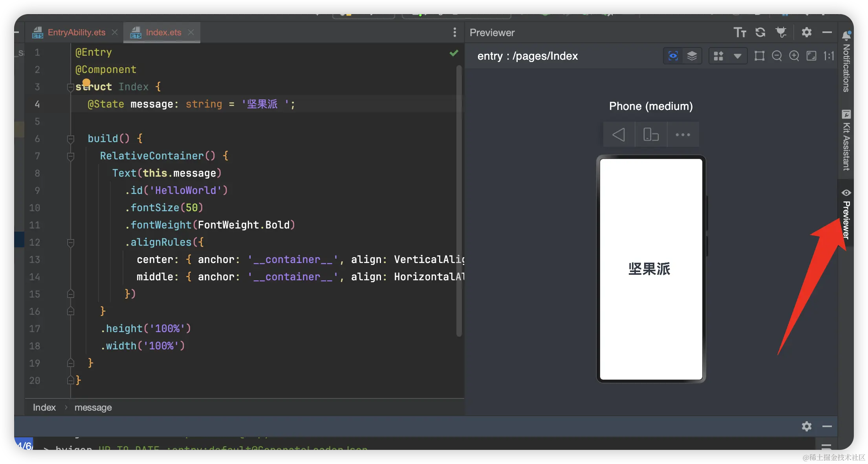The width and height of the screenshot is (868, 464).
Task: Open the multi-device profile dropdown arrow
Action: coord(737,56)
